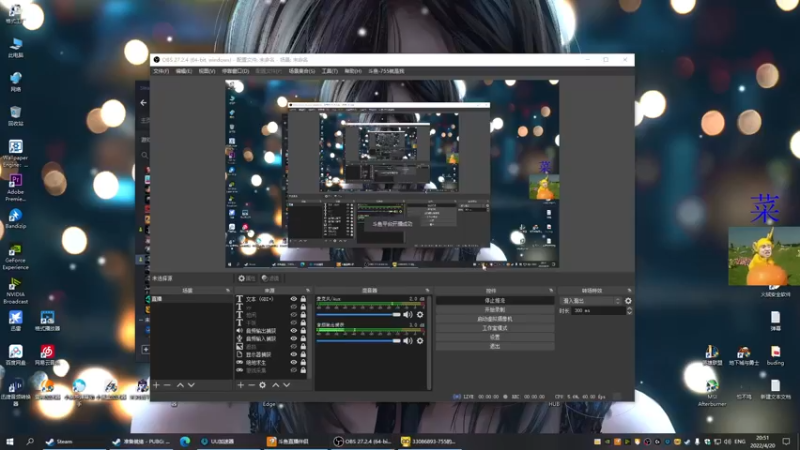Open the Windows Start menu
The width and height of the screenshot is (800, 450).
coord(10,441)
